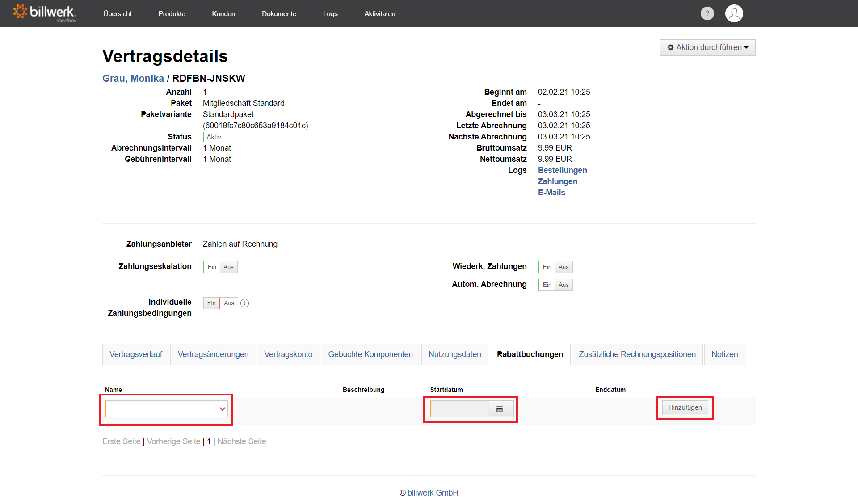Viewport: 858px width, 504px height.
Task: Open customer Grau, Monika link
Action: point(133,78)
